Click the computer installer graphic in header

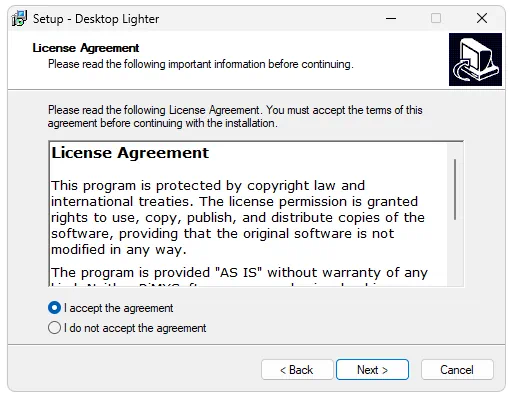coord(475,59)
